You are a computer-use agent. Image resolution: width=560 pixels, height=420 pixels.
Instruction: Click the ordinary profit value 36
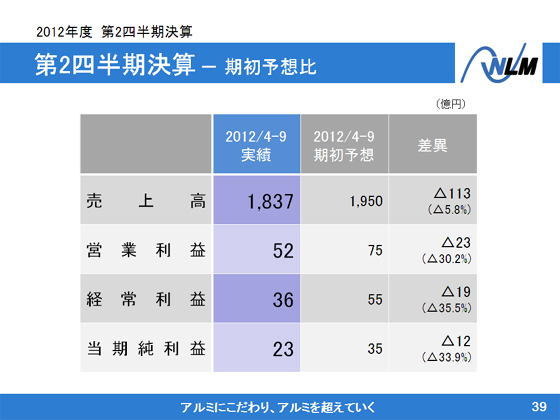click(283, 300)
